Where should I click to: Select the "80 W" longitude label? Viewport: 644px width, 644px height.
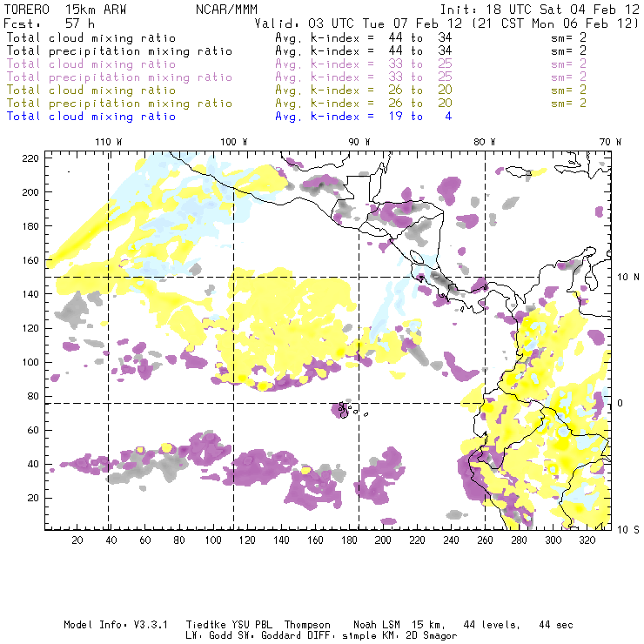click(x=484, y=142)
